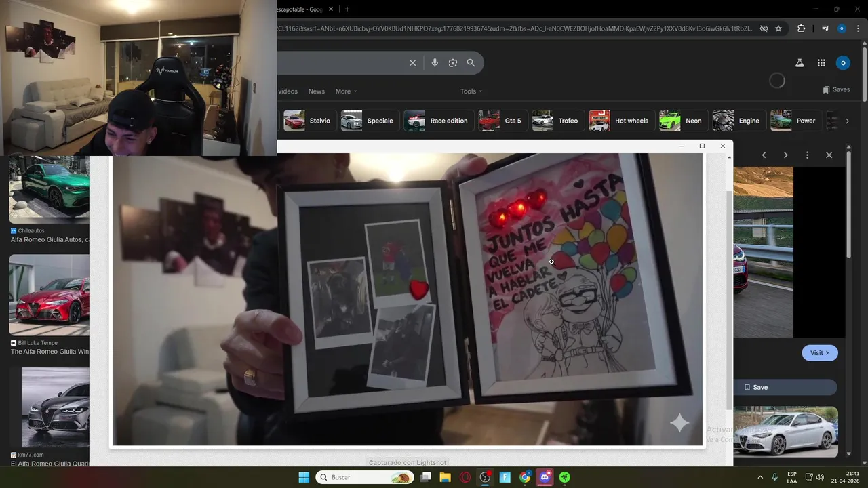
Task: Open the Tools dropdown
Action: click(x=471, y=91)
